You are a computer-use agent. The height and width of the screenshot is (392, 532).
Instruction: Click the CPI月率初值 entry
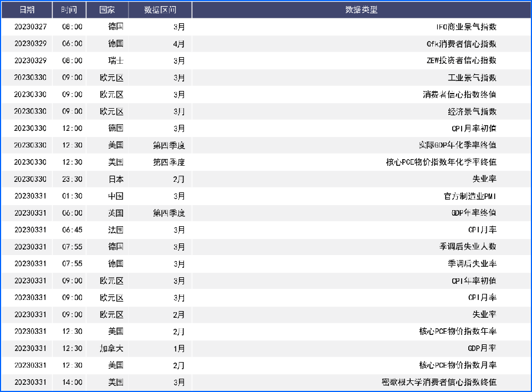pyautogui.click(x=474, y=128)
